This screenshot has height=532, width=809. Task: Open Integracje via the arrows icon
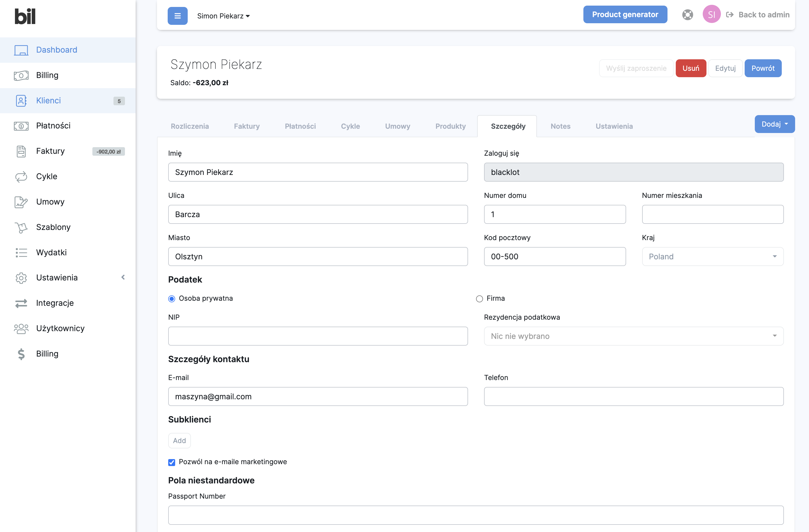click(21, 303)
